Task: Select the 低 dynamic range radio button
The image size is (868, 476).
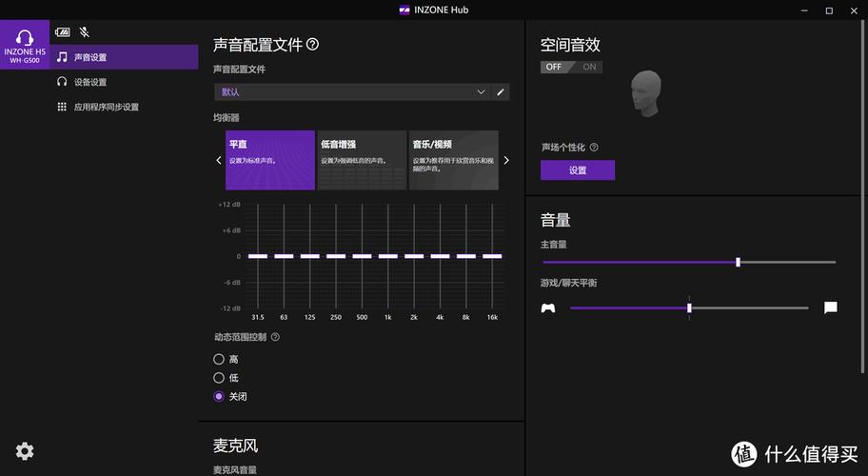Action: (x=219, y=378)
